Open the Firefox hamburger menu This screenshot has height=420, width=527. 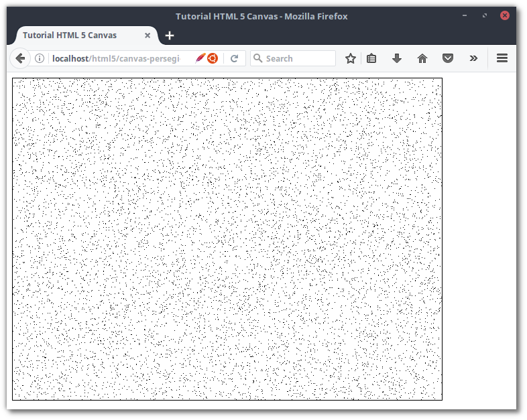[502, 58]
